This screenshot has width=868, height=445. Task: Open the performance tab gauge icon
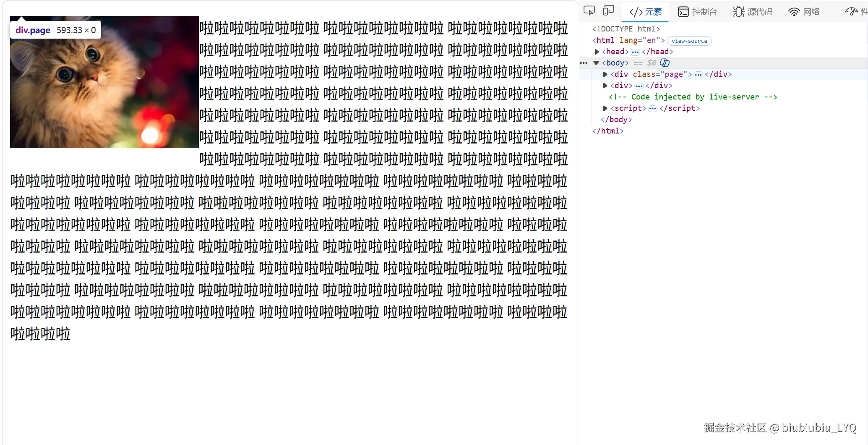851,12
